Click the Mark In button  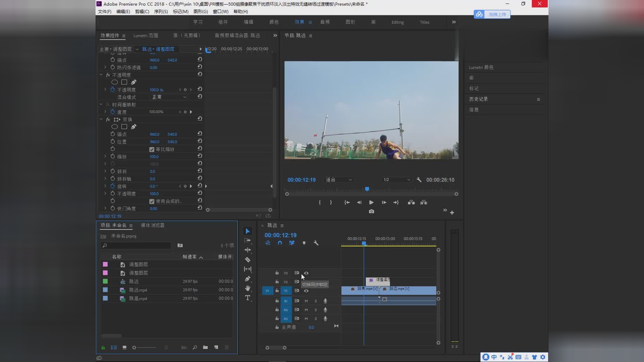(320, 203)
